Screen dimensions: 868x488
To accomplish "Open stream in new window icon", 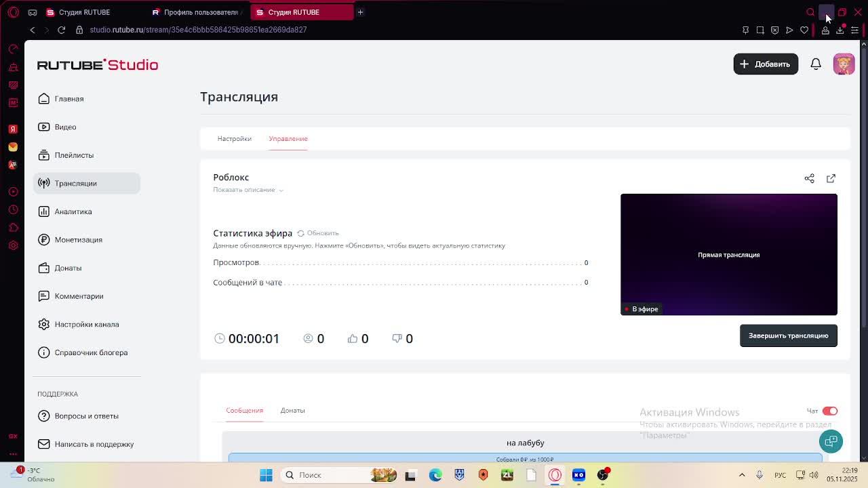I will pos(831,178).
